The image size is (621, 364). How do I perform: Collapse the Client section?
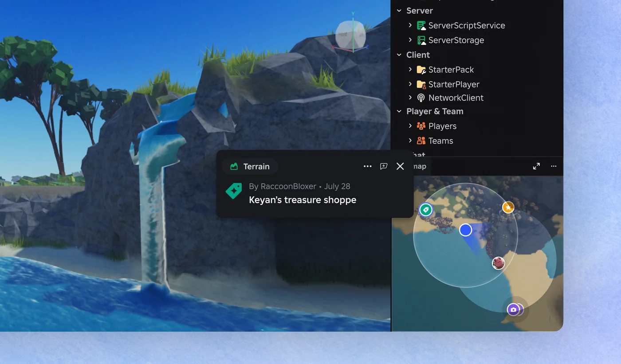pos(399,55)
